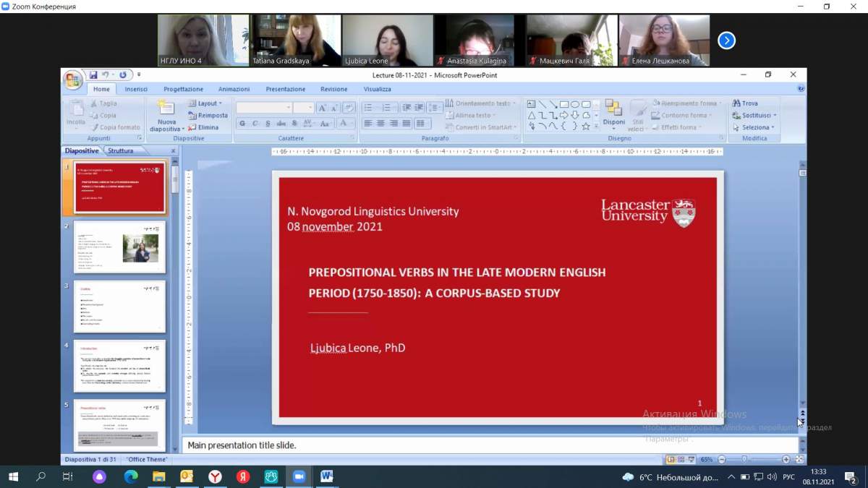Screen dimensions: 868x488
Task: Decrease list indent level
Action: point(407,108)
